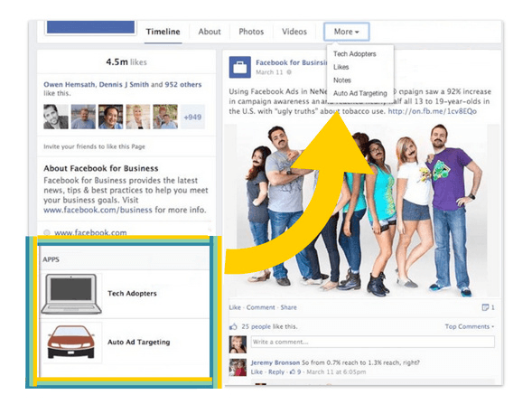
Task: Reply to Jeremy Bronson's comment
Action: (276, 372)
